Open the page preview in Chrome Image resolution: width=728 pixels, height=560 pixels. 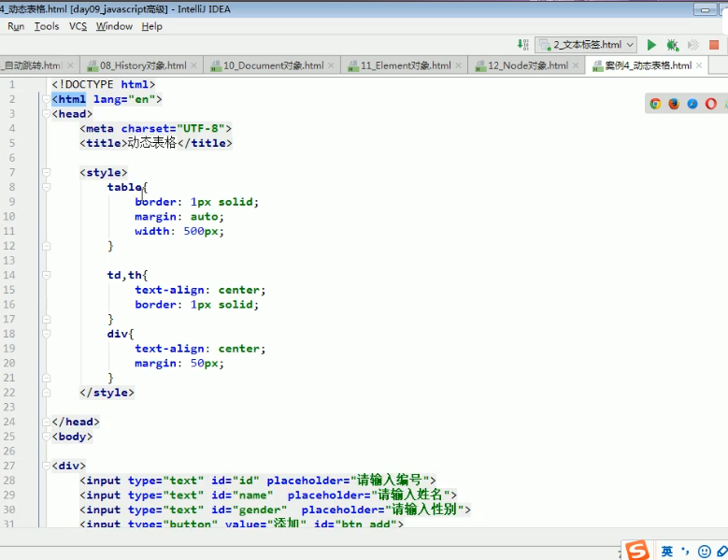(655, 104)
